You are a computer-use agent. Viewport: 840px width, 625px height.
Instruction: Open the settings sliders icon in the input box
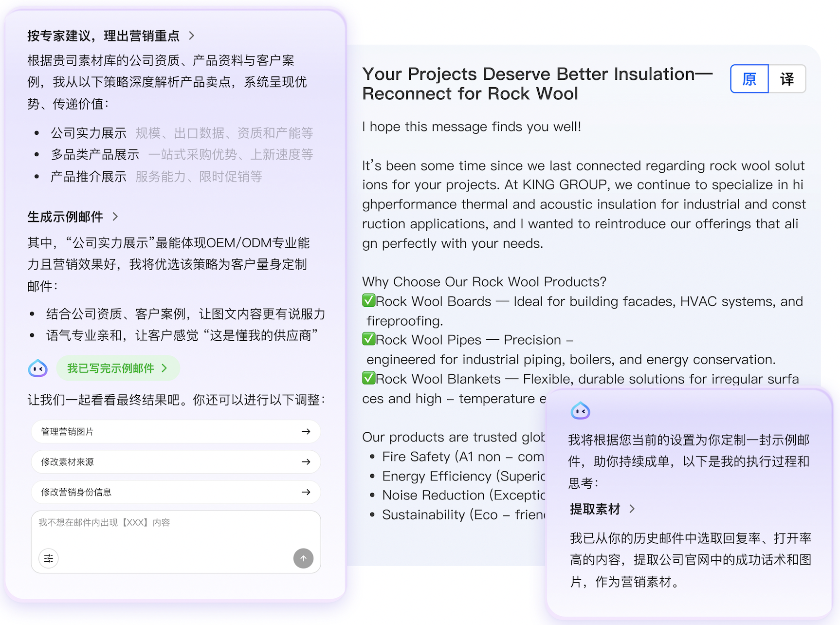tap(49, 558)
